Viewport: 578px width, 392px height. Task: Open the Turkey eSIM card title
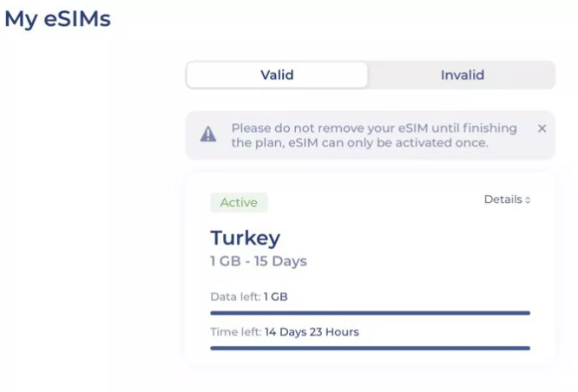coord(245,238)
